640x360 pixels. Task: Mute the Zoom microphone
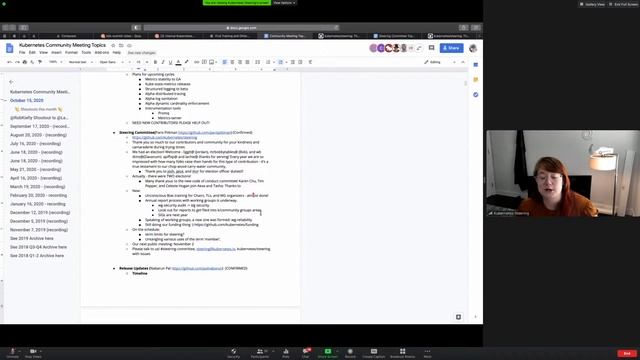click(13, 353)
